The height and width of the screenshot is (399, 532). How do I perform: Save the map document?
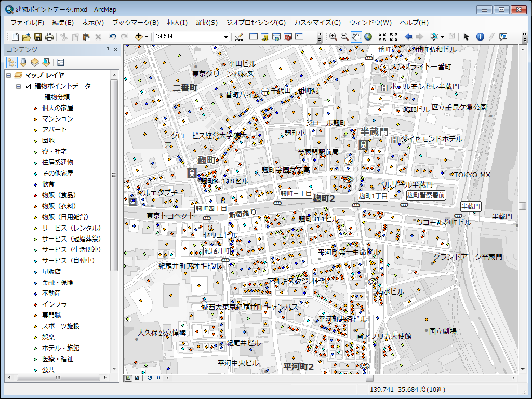(38, 37)
